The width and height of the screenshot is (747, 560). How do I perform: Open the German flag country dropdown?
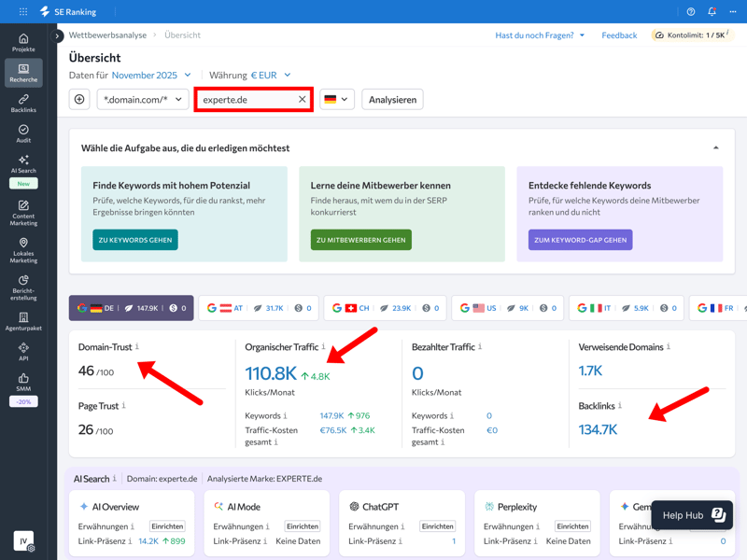point(336,99)
